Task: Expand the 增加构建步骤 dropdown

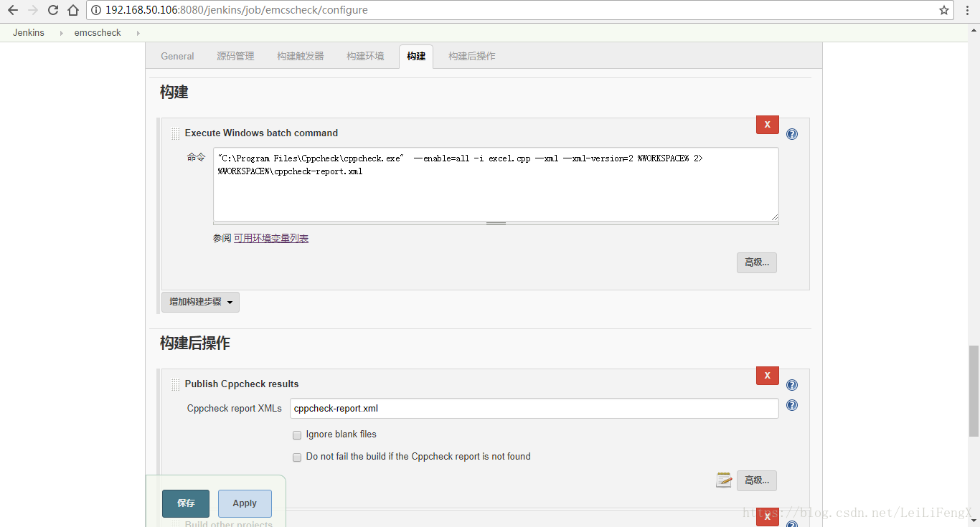Action: (x=200, y=302)
